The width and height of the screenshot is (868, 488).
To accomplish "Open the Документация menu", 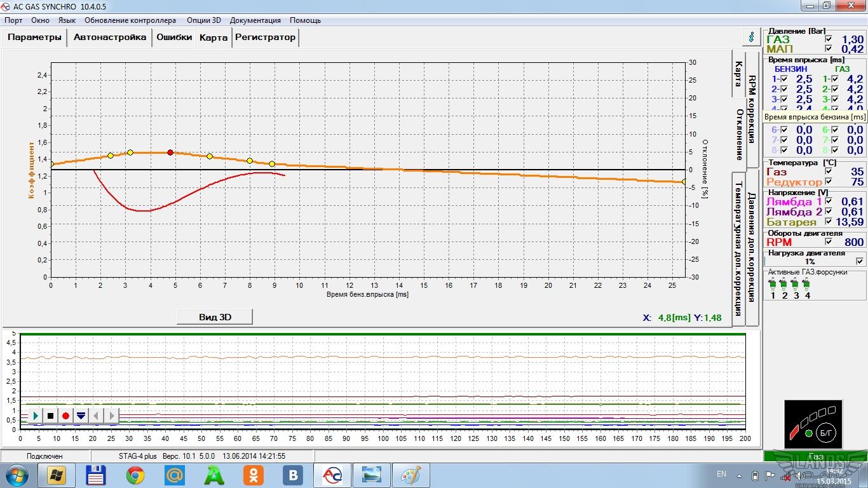I will pyautogui.click(x=255, y=20).
